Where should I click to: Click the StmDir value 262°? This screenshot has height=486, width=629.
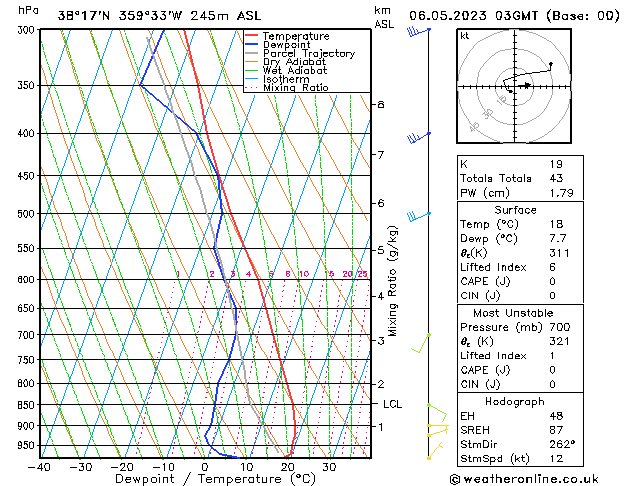[x=562, y=444]
